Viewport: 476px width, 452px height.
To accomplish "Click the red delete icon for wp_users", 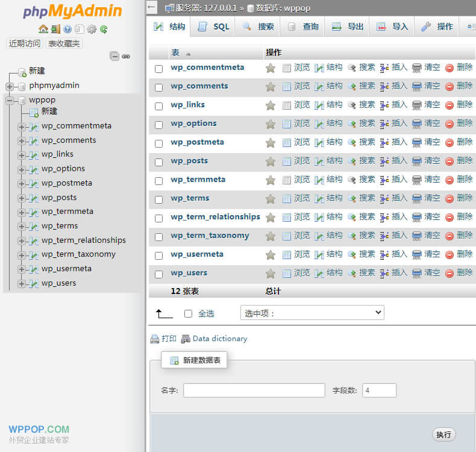I will (x=449, y=273).
